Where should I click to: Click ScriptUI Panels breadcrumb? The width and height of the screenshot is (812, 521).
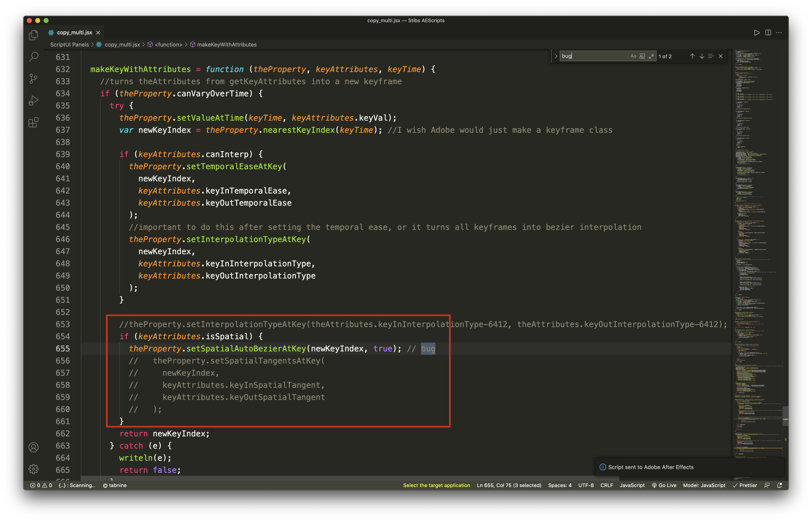click(x=69, y=45)
